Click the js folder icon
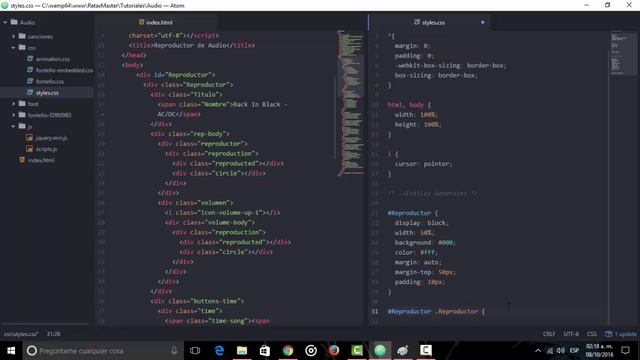Viewport: 640px width, 360px height. coord(22,127)
